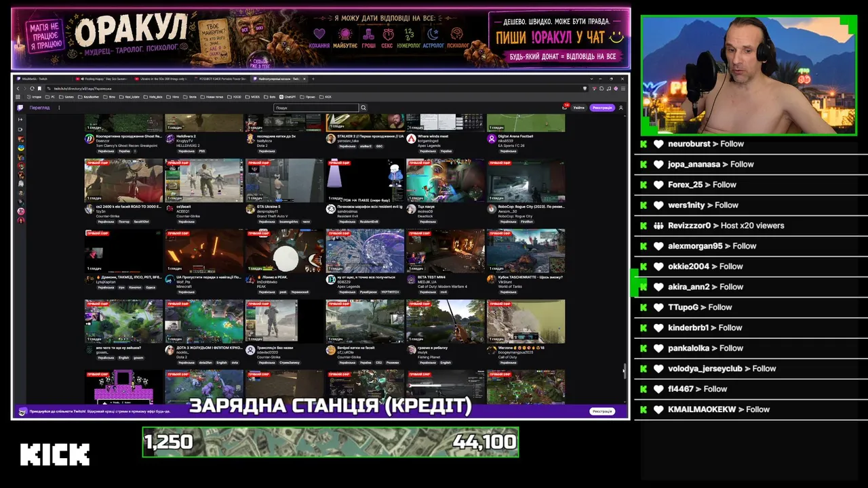The image size is (868, 488).
Task: Click the bookmark icon by the address bar
Action: point(39,88)
